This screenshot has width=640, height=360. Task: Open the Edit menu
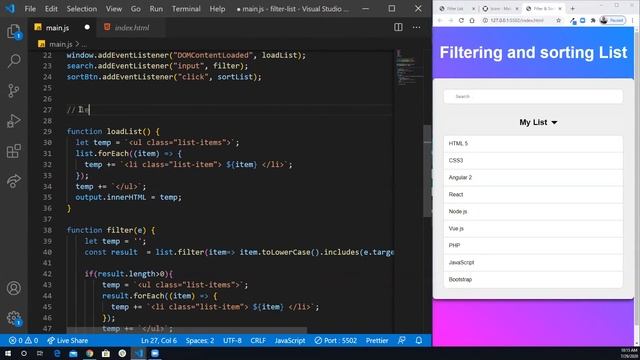click(51, 9)
